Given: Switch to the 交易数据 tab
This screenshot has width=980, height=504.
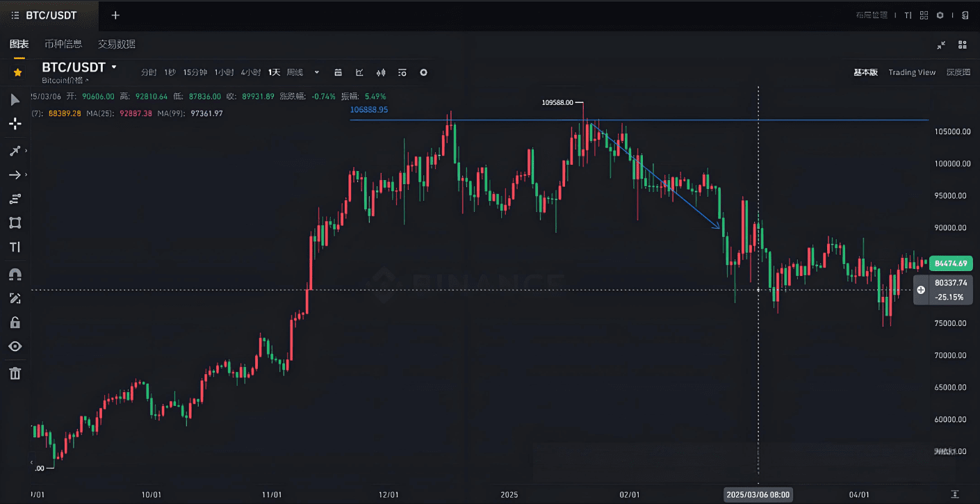Looking at the screenshot, I should pyautogui.click(x=117, y=44).
